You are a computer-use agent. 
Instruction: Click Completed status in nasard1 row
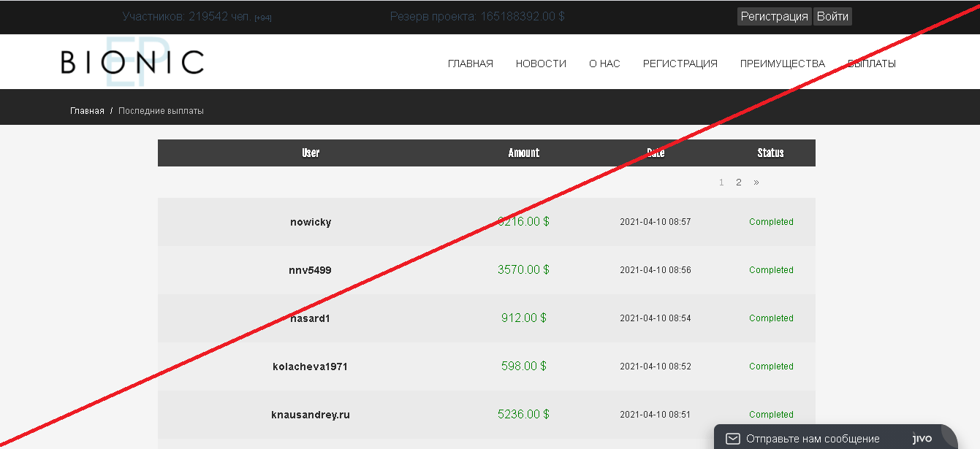[x=771, y=318]
